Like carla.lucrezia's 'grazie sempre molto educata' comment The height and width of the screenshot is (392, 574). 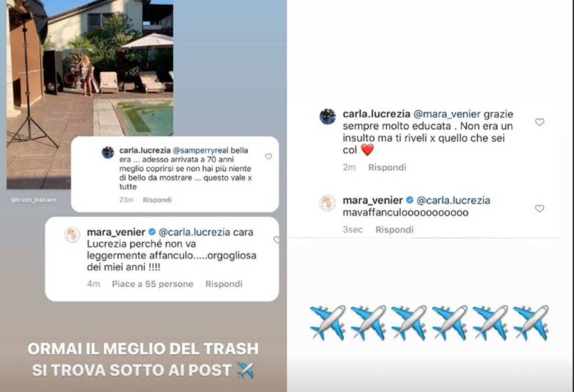tap(540, 122)
